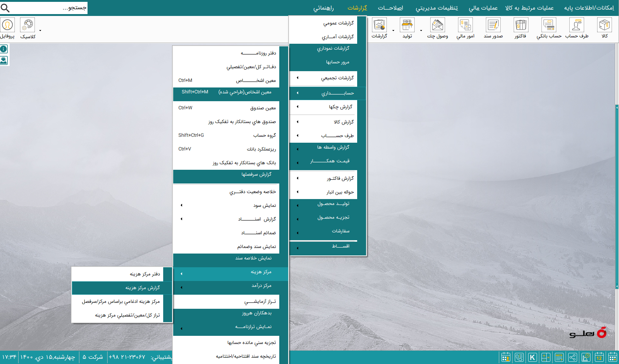Select دفاتر كل/معين/تفصيلي entry
Viewport: 619px width, 364px height.
pyautogui.click(x=226, y=67)
